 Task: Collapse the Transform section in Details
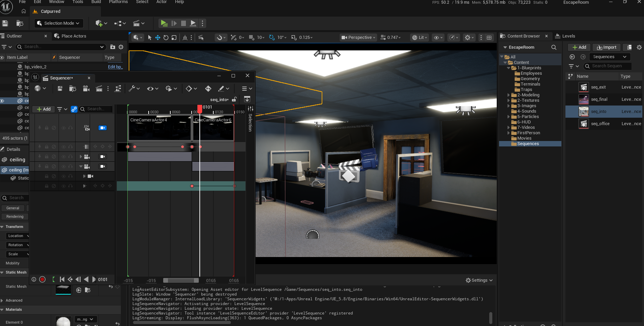point(2,227)
